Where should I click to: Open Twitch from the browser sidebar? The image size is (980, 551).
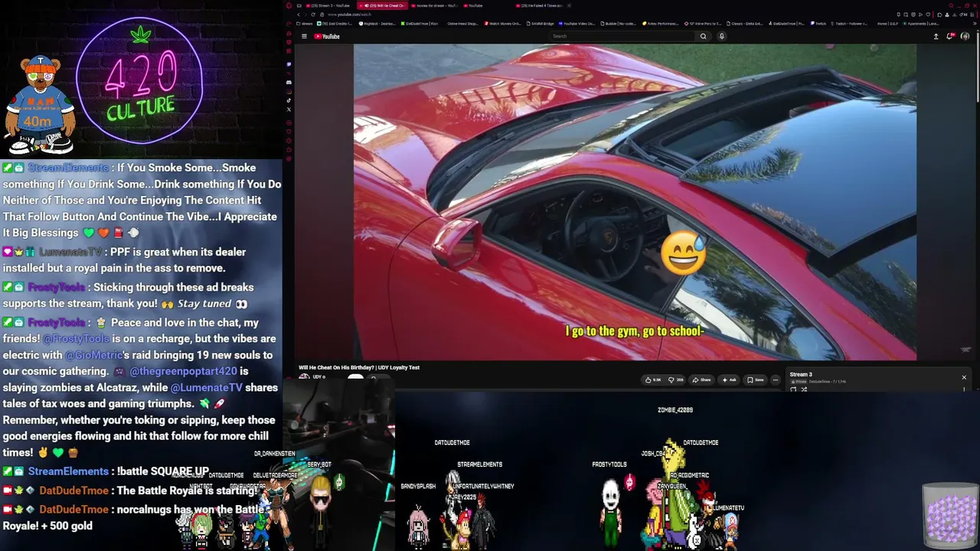(289, 64)
